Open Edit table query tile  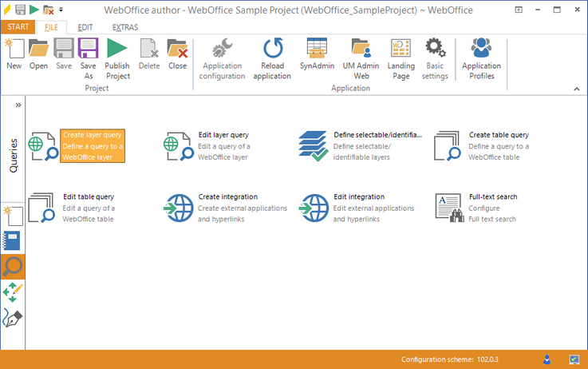(71, 208)
